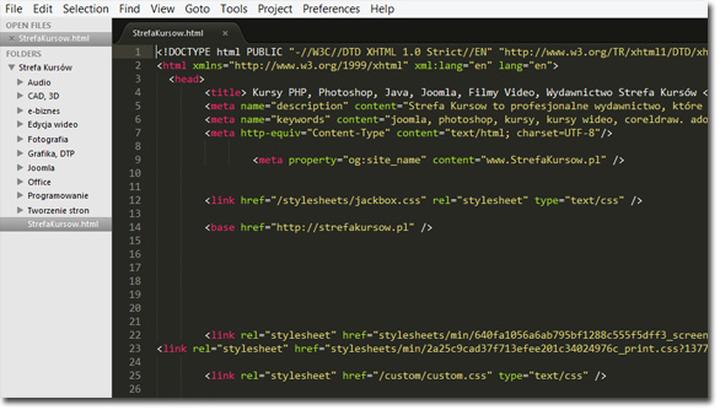This screenshot has height=410, width=720.
Task: Open the View menu
Action: pyautogui.click(x=163, y=9)
